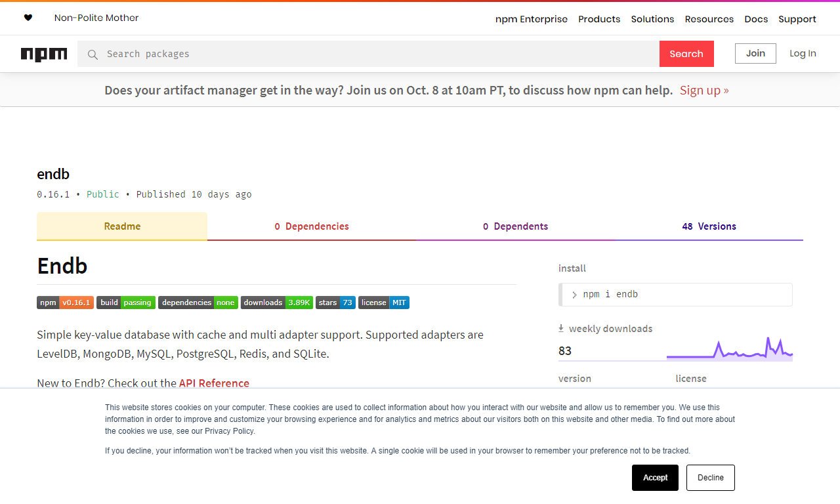Viewport: 840px width, 504px height.
Task: Click the Join button
Action: 755,53
